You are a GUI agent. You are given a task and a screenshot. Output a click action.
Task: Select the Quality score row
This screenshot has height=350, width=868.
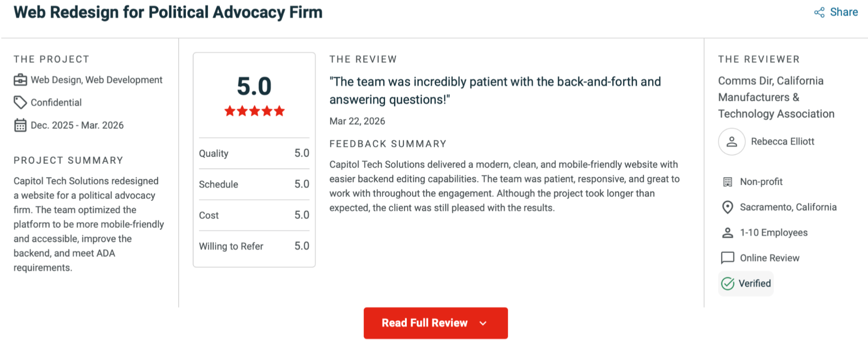[x=254, y=153]
